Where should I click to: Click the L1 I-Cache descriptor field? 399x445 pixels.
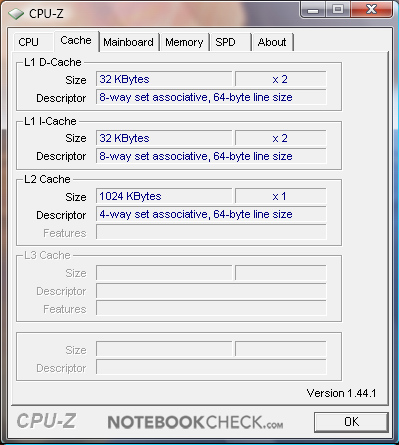tap(211, 156)
